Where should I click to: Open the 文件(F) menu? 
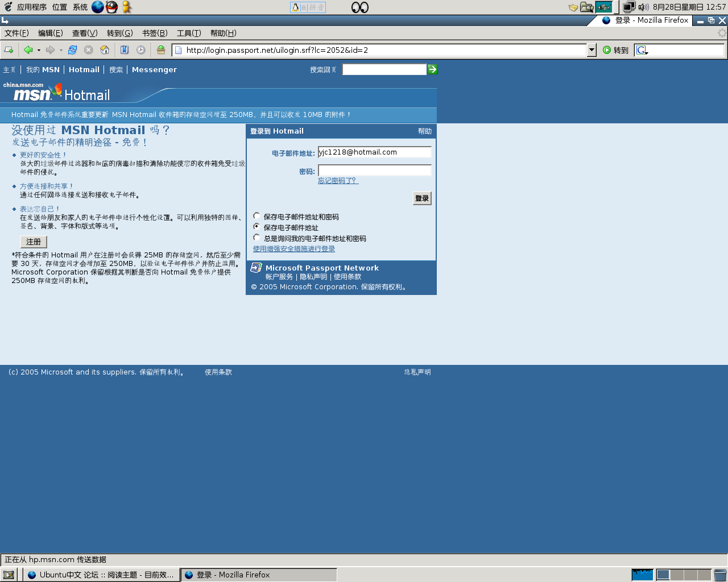pos(16,33)
